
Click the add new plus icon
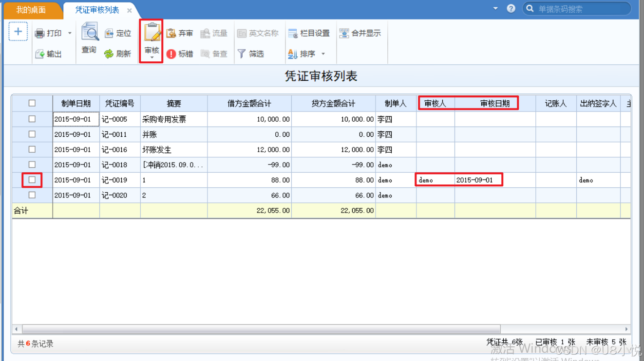tap(18, 32)
